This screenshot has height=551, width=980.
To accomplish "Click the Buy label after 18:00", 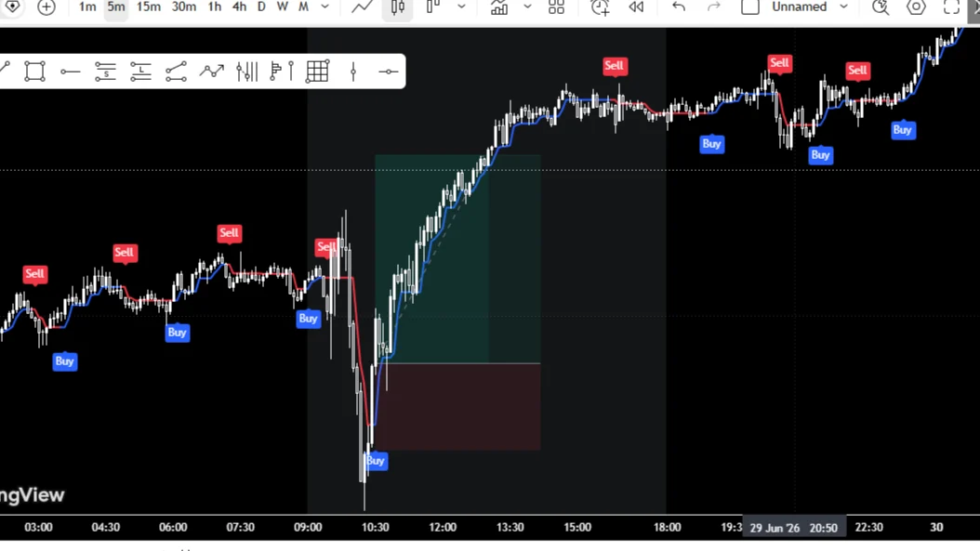I will tap(712, 144).
